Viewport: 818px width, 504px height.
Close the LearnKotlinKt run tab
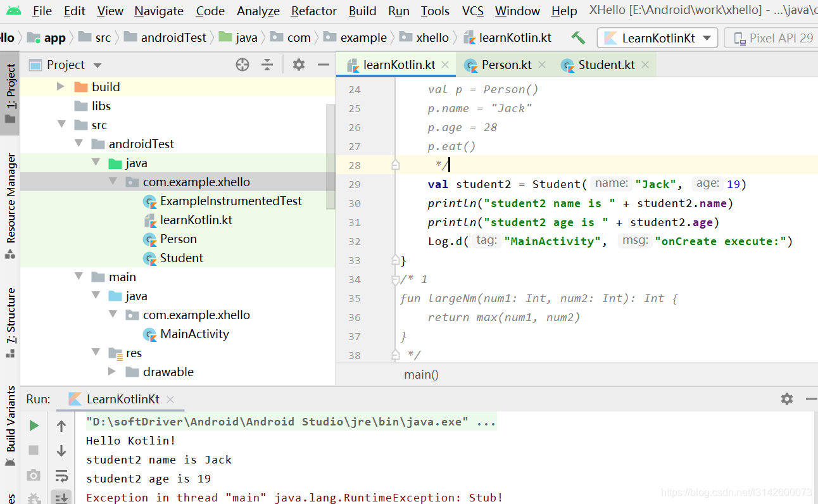pos(171,399)
